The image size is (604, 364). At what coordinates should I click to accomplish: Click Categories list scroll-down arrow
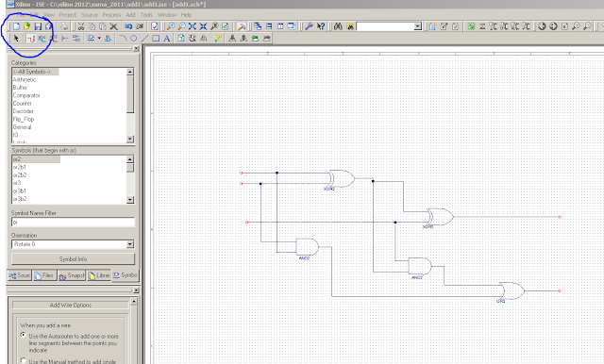(x=130, y=139)
